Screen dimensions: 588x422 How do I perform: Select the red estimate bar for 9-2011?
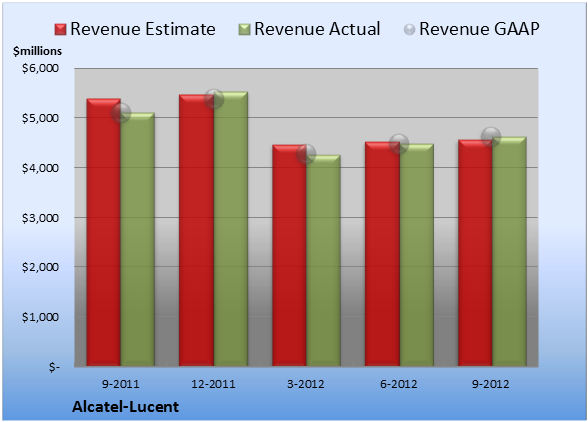(x=104, y=232)
